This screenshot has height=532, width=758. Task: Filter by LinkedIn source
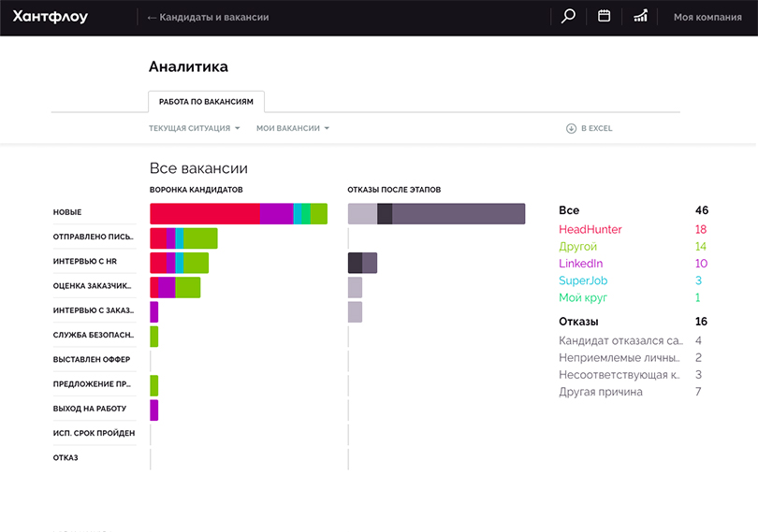click(580, 264)
